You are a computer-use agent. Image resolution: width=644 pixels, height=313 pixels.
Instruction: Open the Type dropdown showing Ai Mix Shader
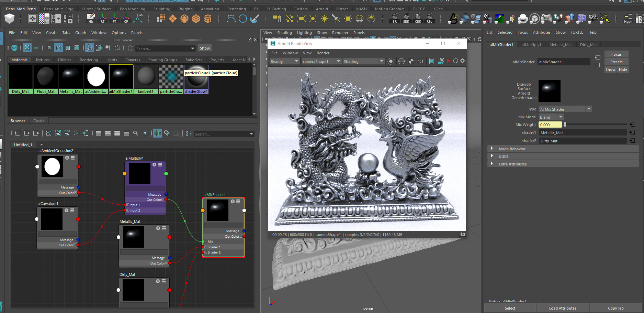click(589, 109)
